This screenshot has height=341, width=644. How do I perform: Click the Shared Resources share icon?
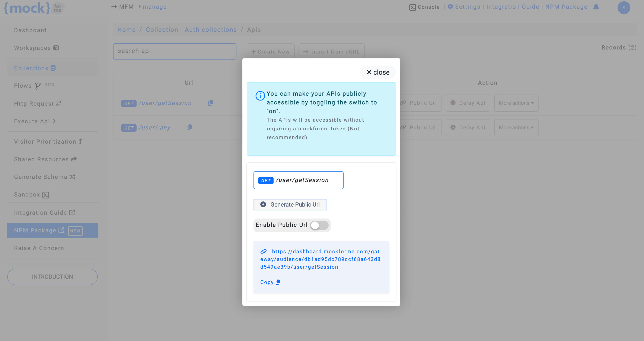(x=74, y=159)
